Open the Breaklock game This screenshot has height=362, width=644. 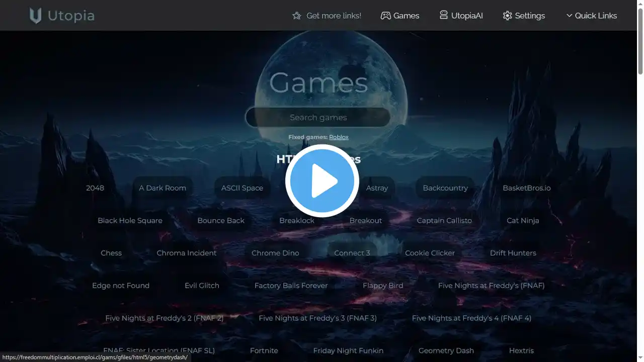click(297, 221)
